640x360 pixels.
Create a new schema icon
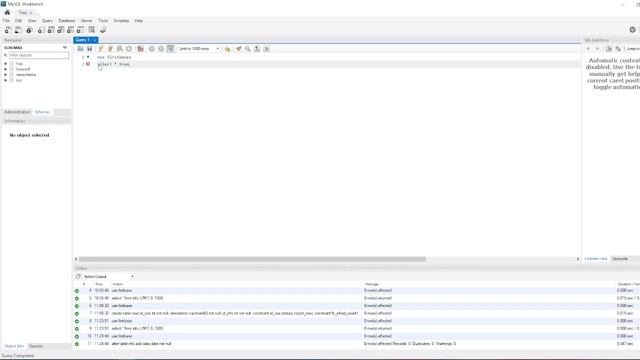pos(41,30)
